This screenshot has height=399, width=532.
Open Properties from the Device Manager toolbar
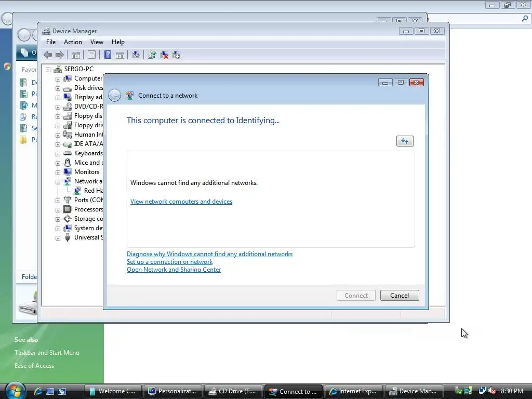pyautogui.click(x=91, y=55)
